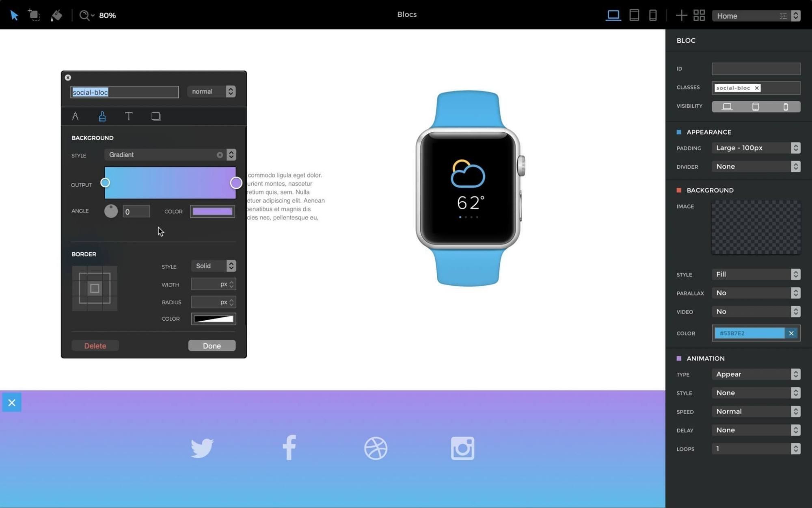Click the rectangle/border tool icon
Screen dimensions: 812x508
click(x=155, y=115)
